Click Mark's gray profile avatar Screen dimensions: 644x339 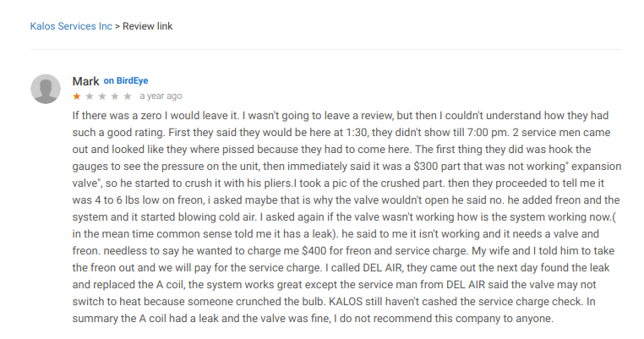(46, 89)
